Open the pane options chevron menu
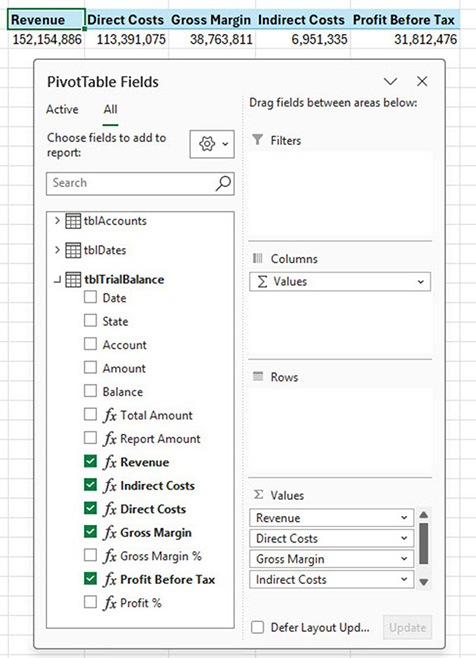This screenshot has height=658, width=476. click(x=390, y=81)
